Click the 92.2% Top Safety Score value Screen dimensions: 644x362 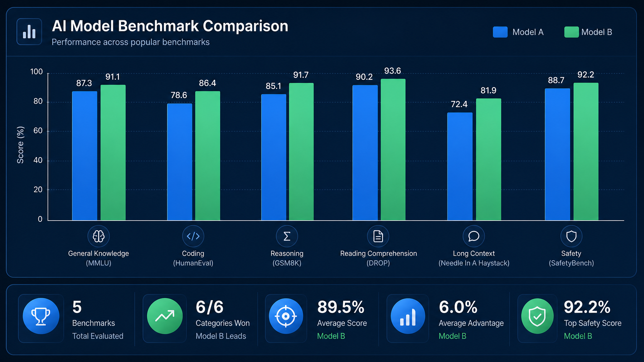tap(587, 307)
